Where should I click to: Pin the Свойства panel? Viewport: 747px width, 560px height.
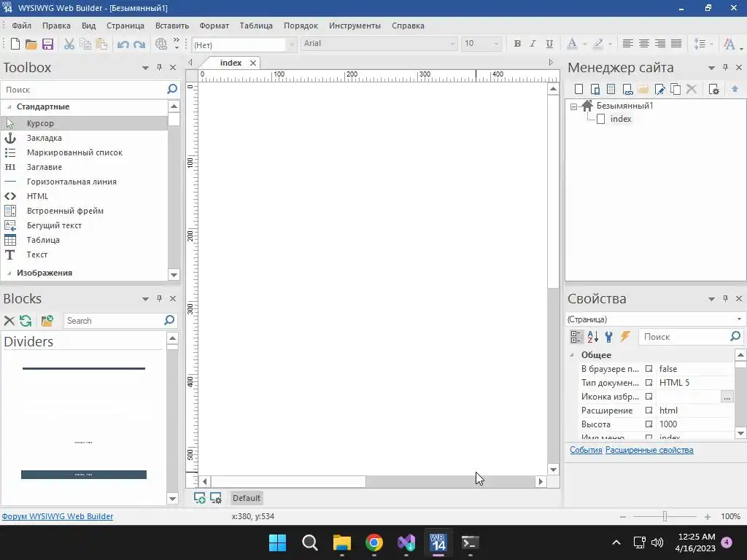click(725, 298)
